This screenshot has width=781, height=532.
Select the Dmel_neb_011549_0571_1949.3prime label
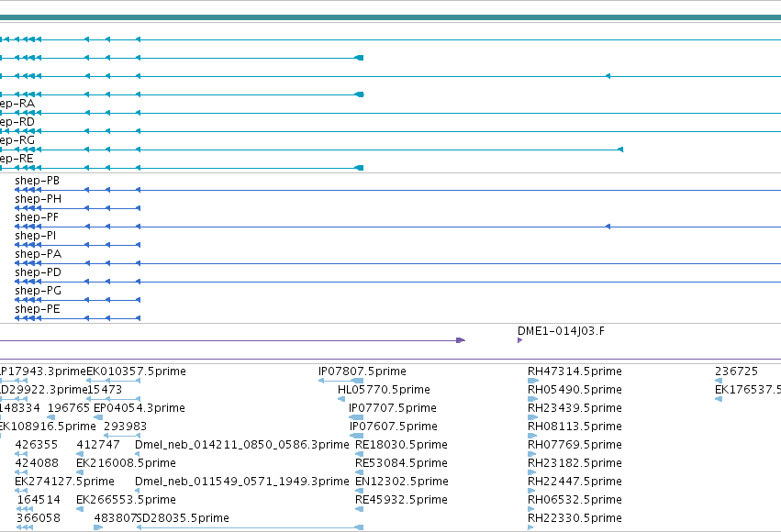242,482
